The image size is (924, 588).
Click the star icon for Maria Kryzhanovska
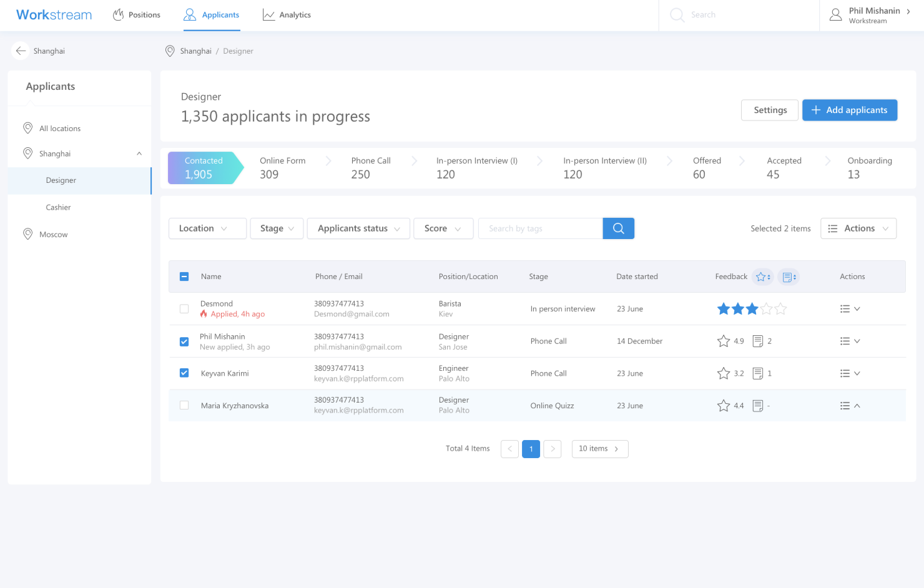coord(724,406)
